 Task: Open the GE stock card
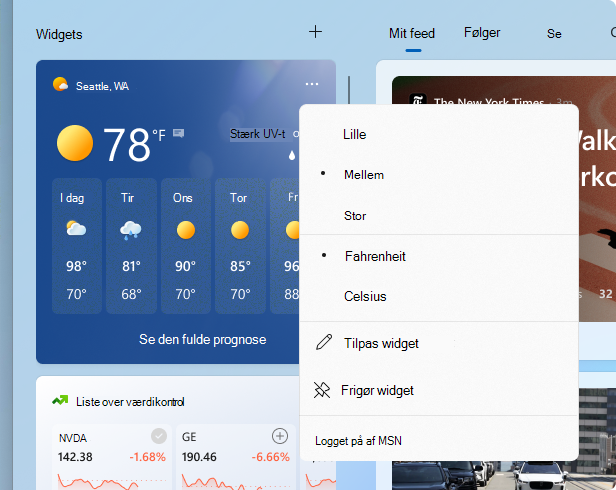tap(236, 457)
